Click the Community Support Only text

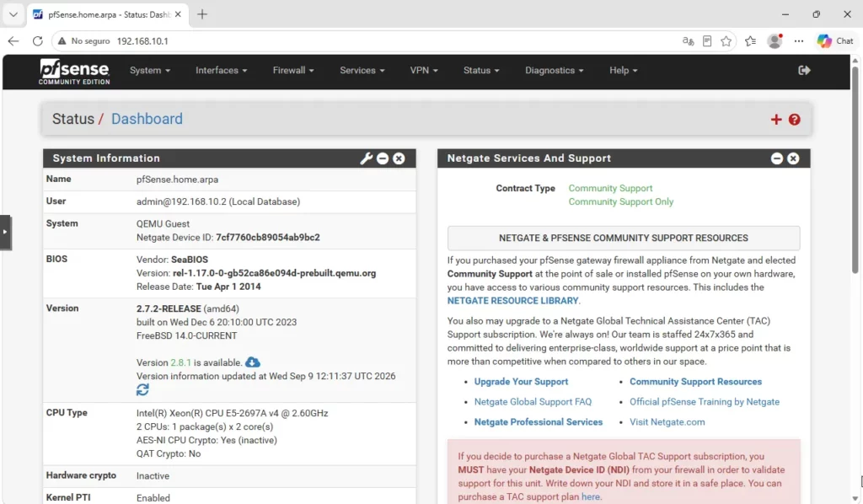pos(621,202)
